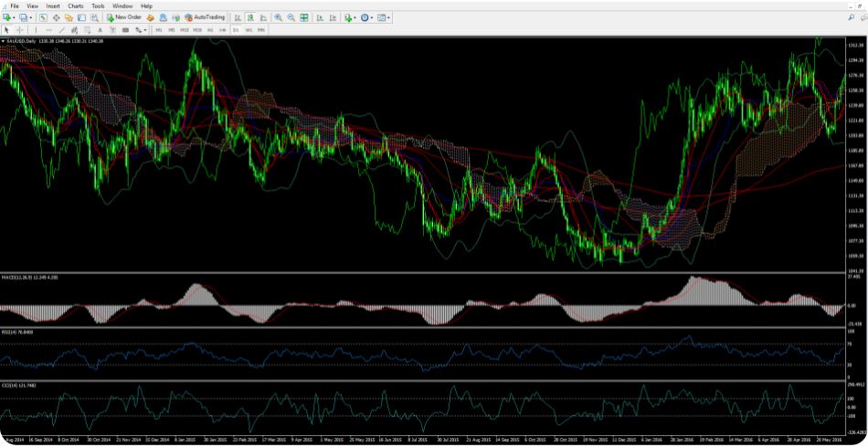The image size is (868, 447).
Task: Open the File menu
Action: 14,5
